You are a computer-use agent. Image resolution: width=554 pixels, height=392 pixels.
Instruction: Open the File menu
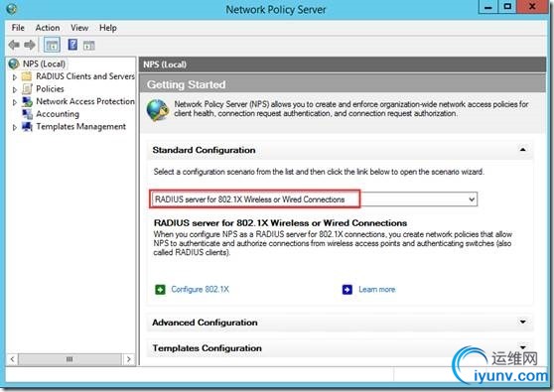18,28
